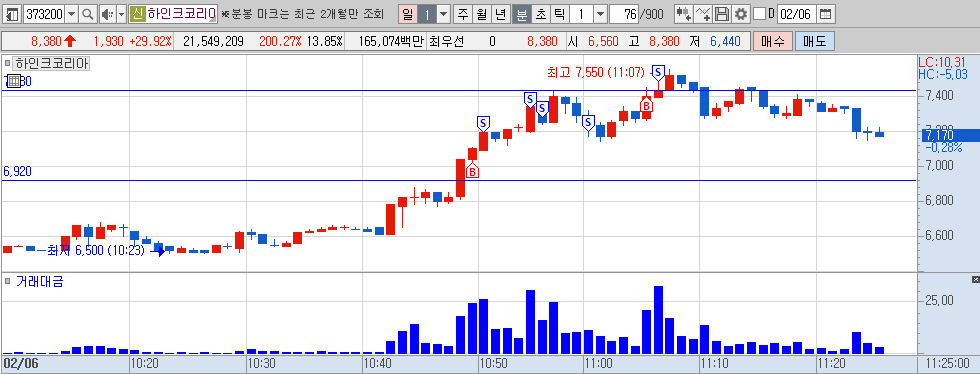Click the add line indicator icon
The height and width of the screenshot is (374, 980).
[x=703, y=13]
